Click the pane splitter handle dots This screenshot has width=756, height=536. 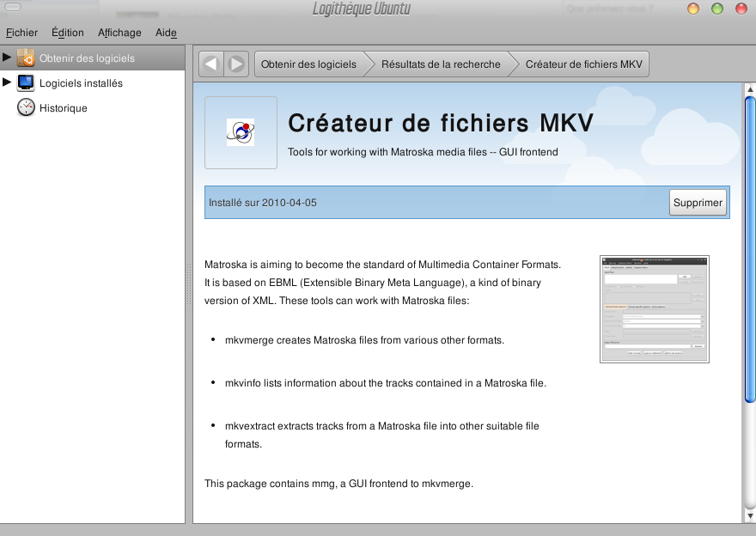(189, 284)
